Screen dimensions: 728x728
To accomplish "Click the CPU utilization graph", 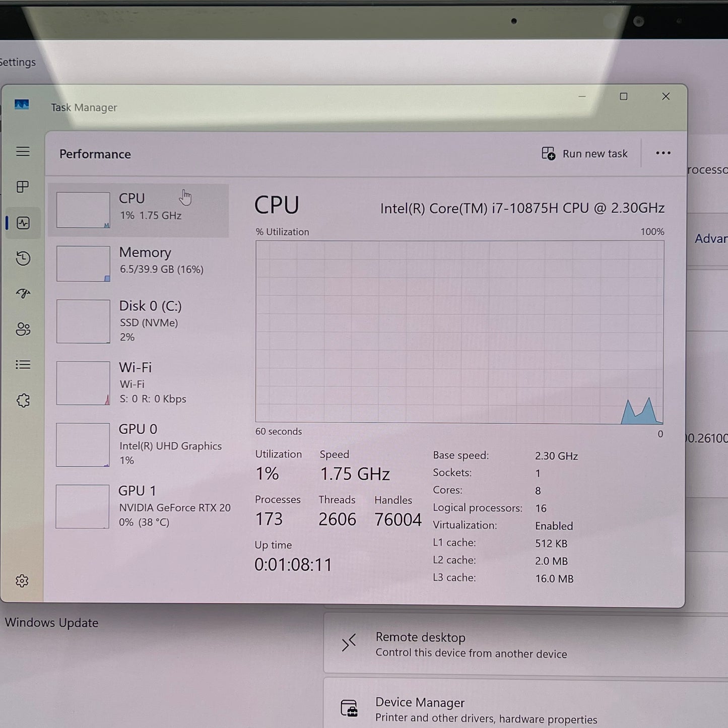I will click(x=459, y=332).
